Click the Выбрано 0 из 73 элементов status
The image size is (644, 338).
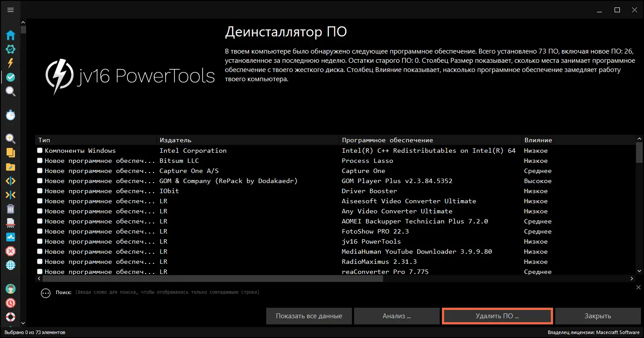point(35,332)
